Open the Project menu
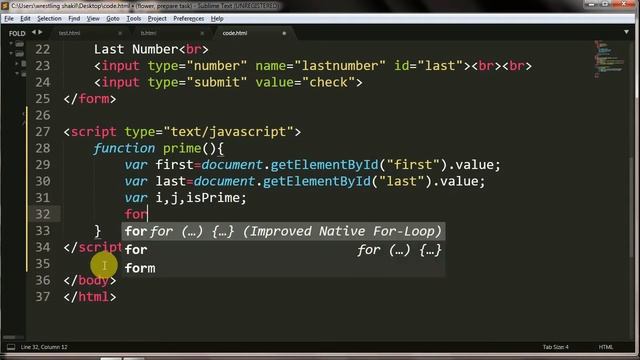 (157, 19)
